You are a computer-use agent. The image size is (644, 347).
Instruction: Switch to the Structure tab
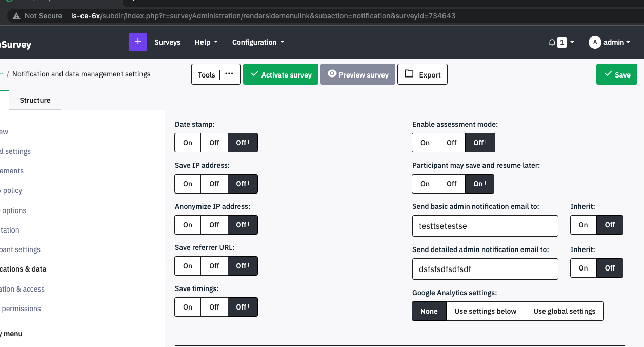35,100
